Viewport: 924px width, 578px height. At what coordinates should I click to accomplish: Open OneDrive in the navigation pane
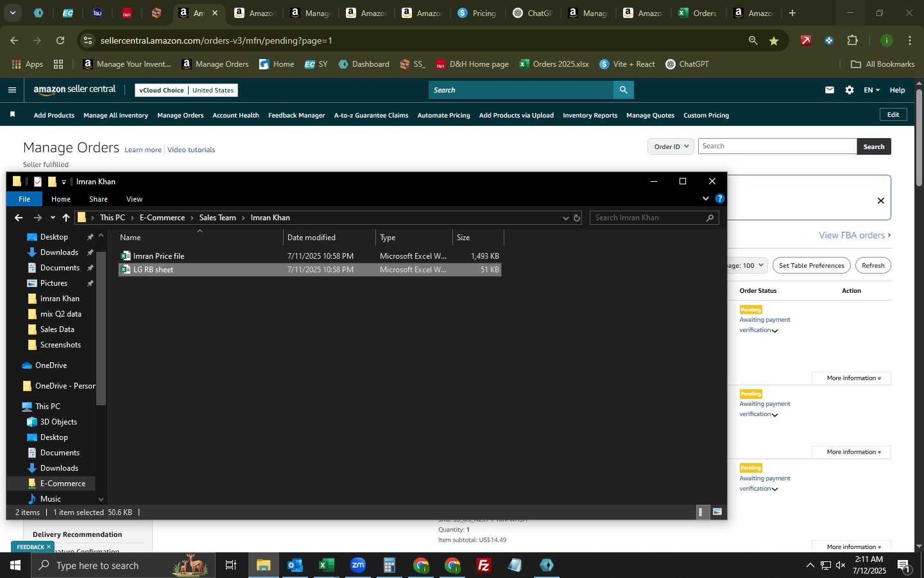[51, 365]
